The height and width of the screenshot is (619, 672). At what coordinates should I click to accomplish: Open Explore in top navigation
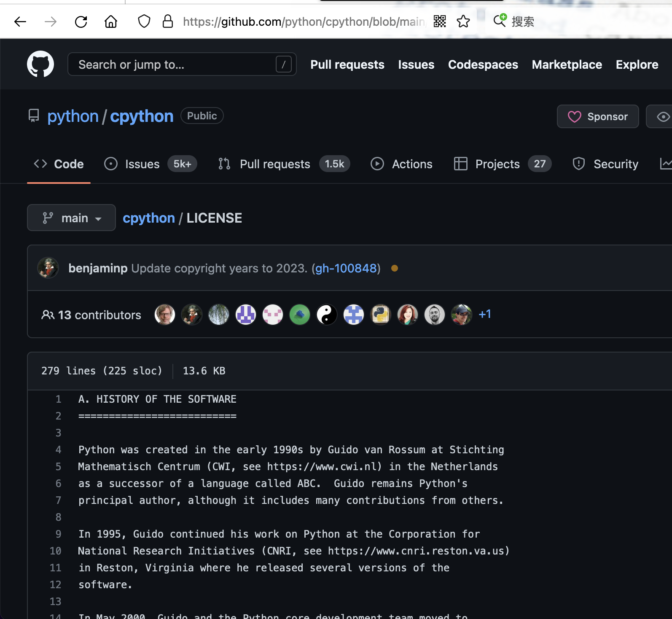637,65
